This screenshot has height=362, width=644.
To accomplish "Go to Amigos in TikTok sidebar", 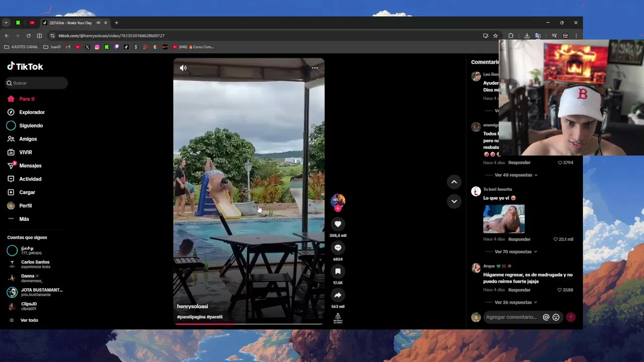I will click(x=22, y=139).
